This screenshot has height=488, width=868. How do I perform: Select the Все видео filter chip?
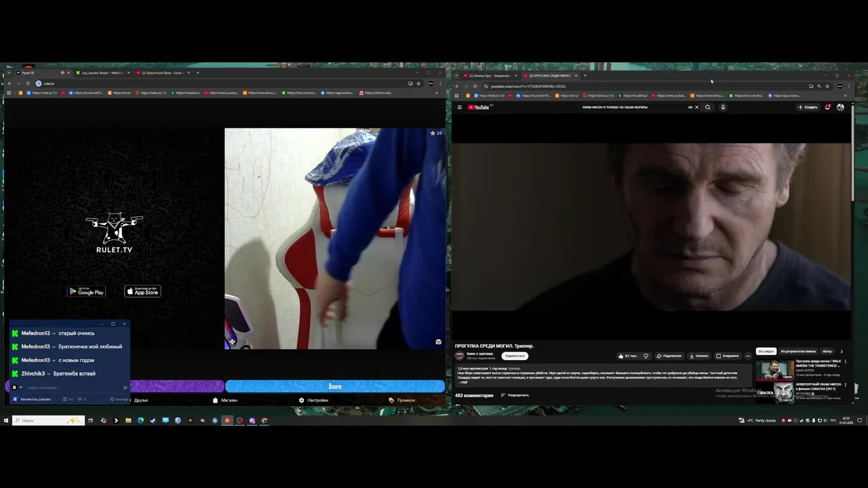[766, 351]
